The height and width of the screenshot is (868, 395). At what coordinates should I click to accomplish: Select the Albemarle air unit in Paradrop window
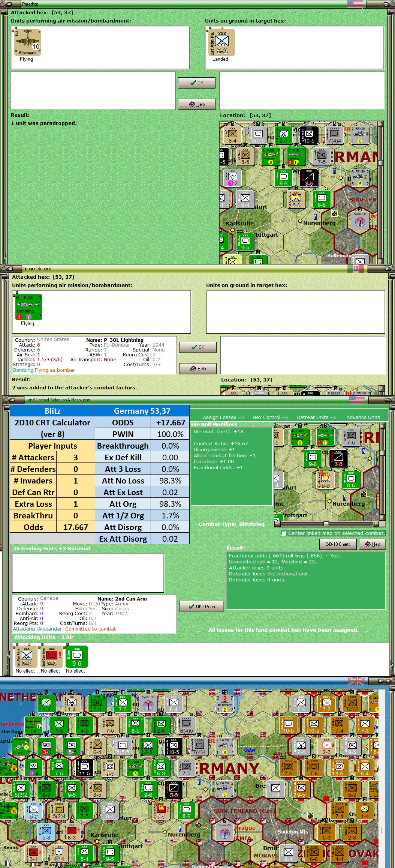pos(27,42)
